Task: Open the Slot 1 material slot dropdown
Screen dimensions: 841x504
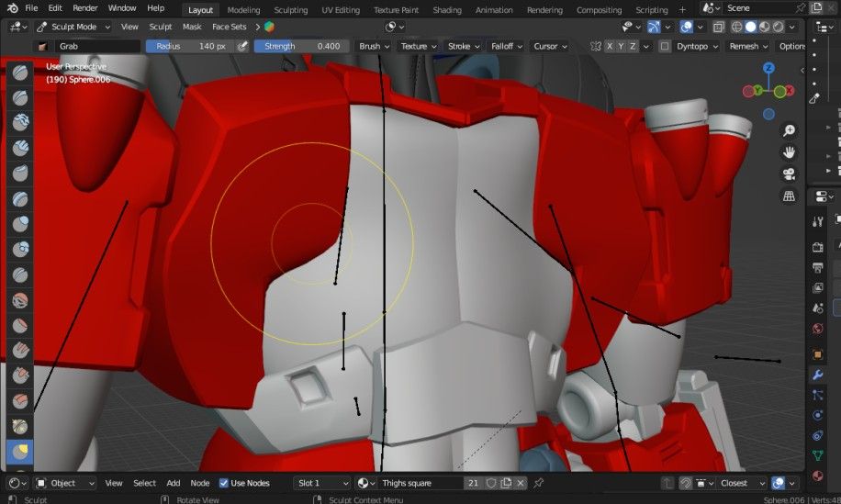Action: click(x=322, y=483)
